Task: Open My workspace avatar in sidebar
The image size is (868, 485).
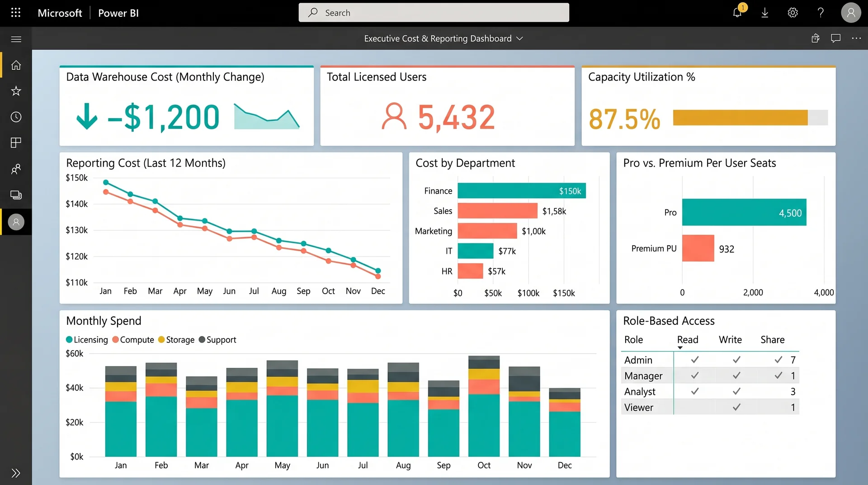Action: point(16,222)
